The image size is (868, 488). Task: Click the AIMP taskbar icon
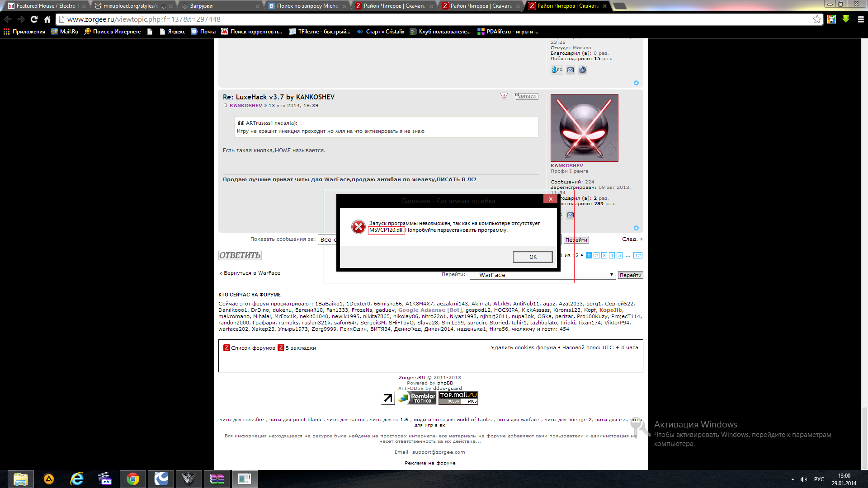point(49,479)
